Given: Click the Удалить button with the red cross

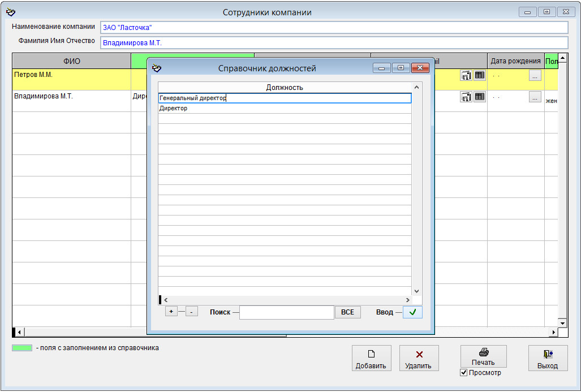Looking at the screenshot, I should [x=419, y=358].
